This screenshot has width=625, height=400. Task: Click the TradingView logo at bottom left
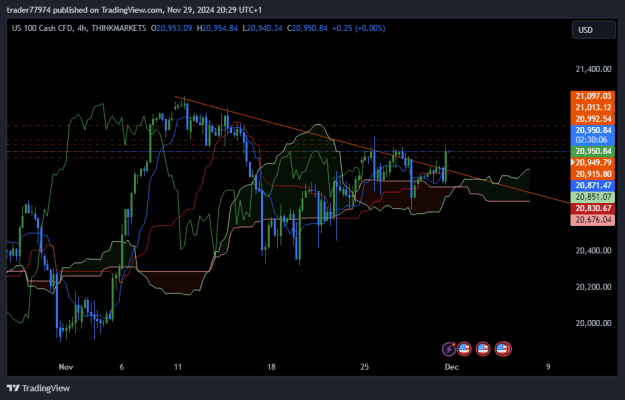coord(39,388)
